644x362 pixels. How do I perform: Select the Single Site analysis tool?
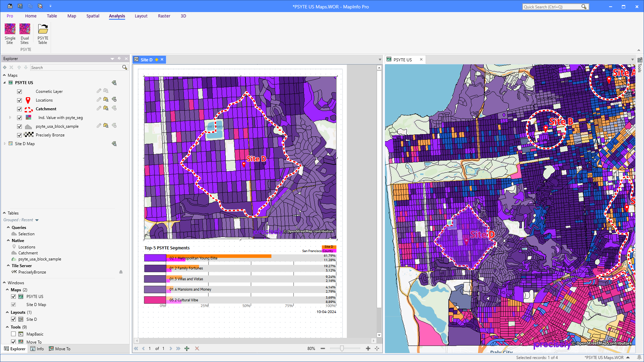[x=10, y=34]
